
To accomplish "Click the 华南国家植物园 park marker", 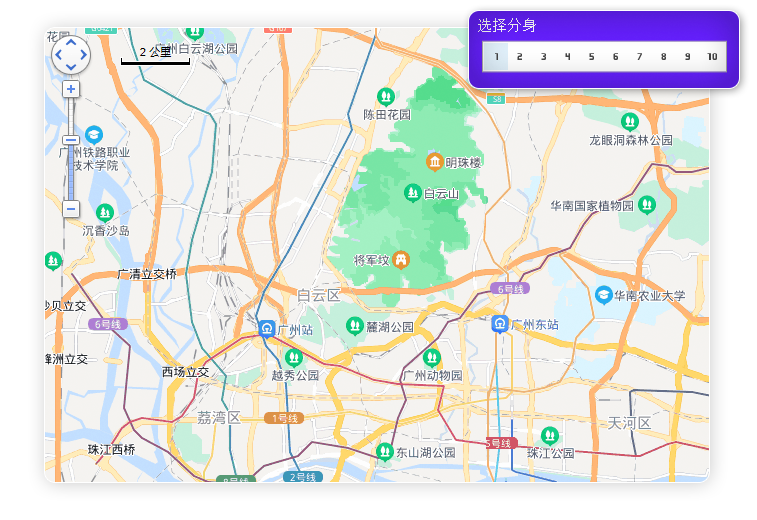I will 646,205.
